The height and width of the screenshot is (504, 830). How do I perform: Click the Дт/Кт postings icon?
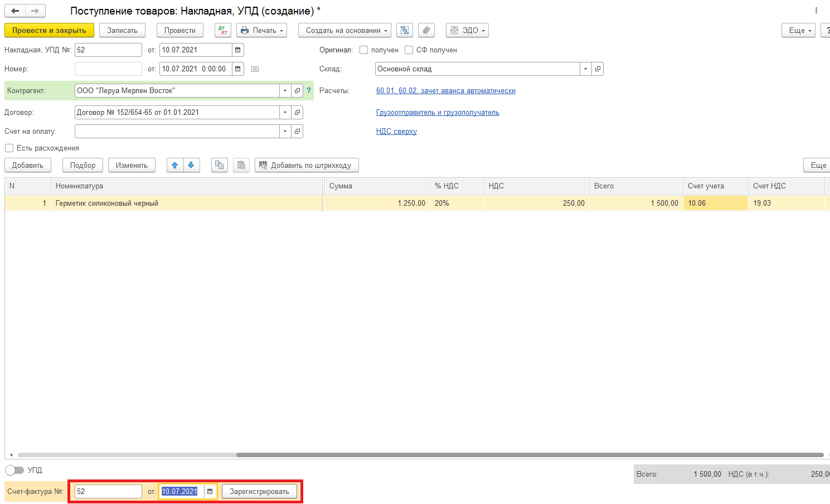(223, 31)
